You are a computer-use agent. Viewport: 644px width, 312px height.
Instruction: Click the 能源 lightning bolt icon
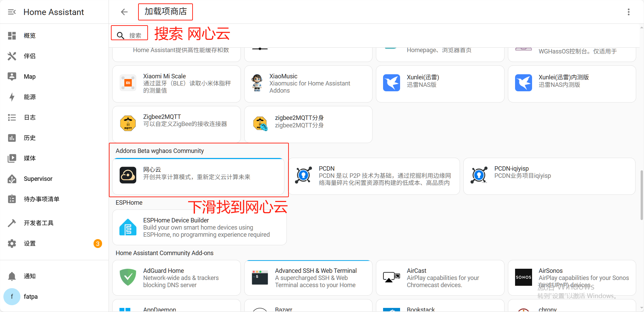tap(12, 97)
